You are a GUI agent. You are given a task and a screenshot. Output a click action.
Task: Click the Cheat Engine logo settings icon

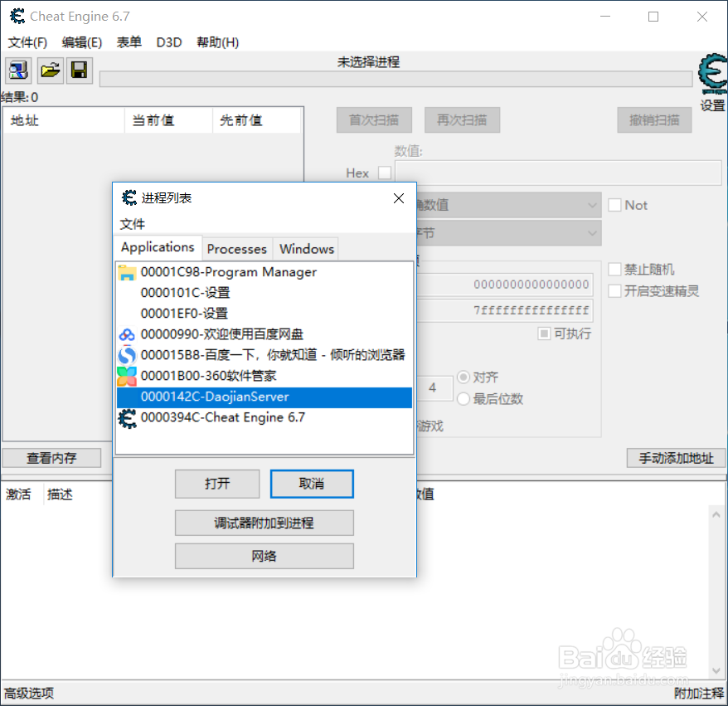click(x=713, y=75)
